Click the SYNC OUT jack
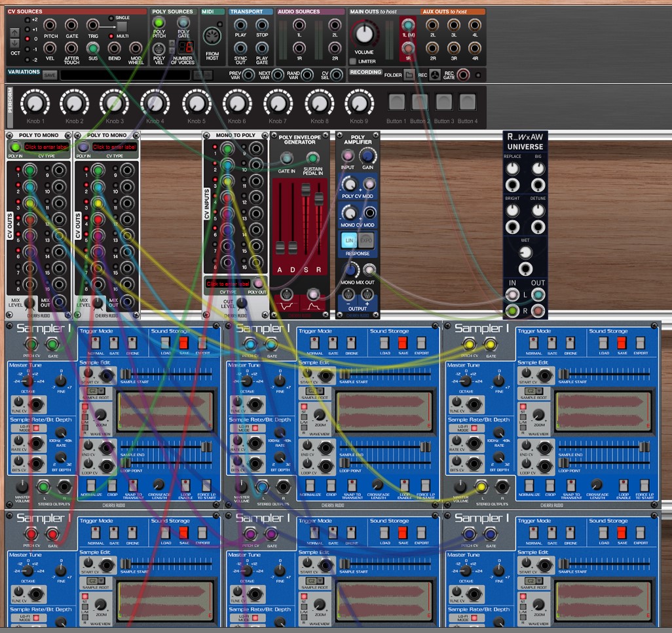Screen dimensions: 672x633 point(240,48)
